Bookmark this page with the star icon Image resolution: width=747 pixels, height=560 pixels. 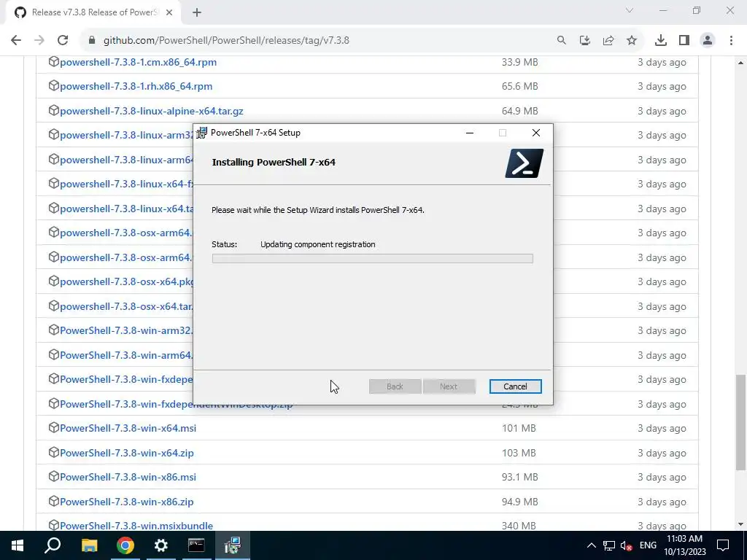click(632, 41)
